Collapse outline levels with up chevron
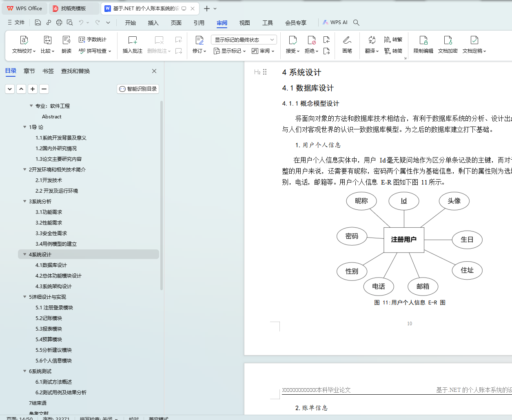Image resolution: width=512 pixels, height=420 pixels. (x=21, y=89)
